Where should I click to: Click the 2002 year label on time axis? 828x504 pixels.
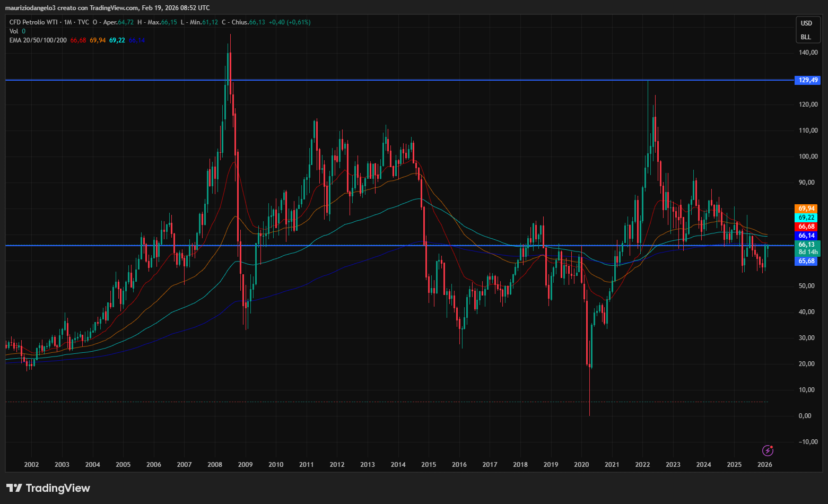(x=32, y=465)
